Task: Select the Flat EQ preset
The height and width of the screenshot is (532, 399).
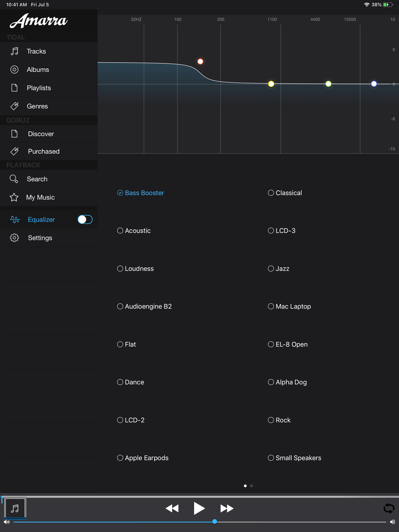Action: tap(120, 344)
